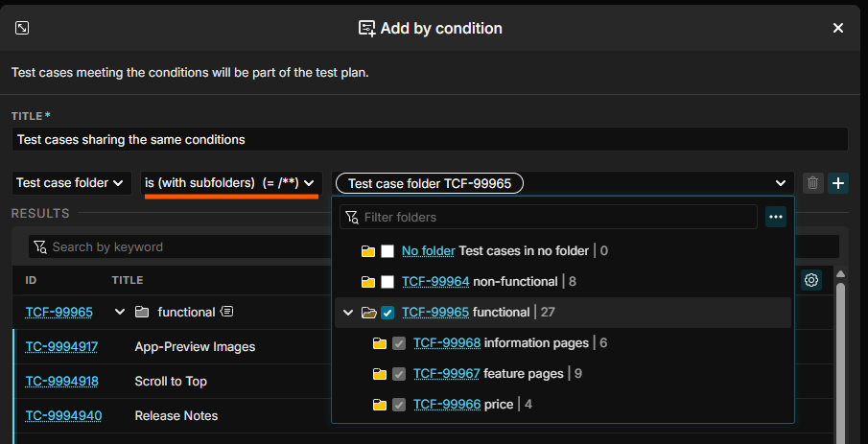This screenshot has height=444, width=868.
Task: Open the three-dots folder options menu
Action: [776, 217]
